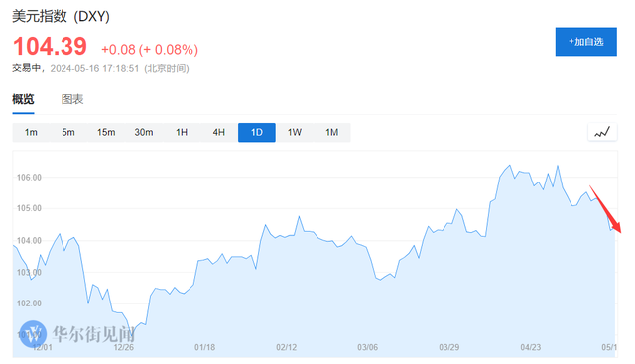The height and width of the screenshot is (364, 635).
Task: Switch chart to 1M timeframe
Action: tap(332, 132)
